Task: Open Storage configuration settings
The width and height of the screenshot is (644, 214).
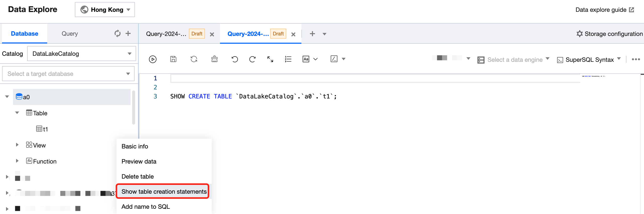Action: tap(609, 34)
